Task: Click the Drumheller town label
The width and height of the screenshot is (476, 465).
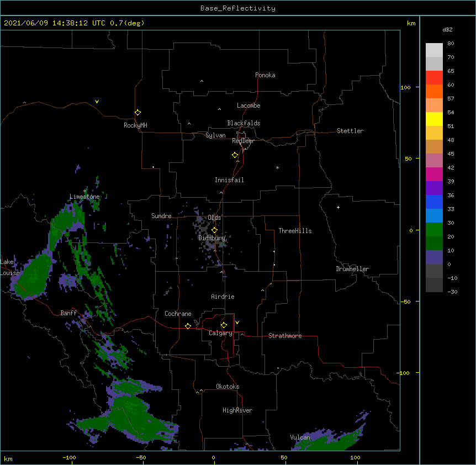Action: (x=352, y=269)
